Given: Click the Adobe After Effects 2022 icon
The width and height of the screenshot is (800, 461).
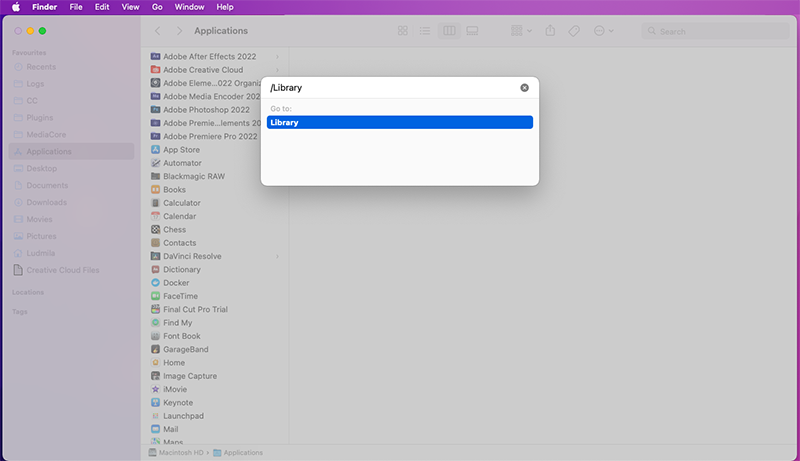Looking at the screenshot, I should coord(156,57).
